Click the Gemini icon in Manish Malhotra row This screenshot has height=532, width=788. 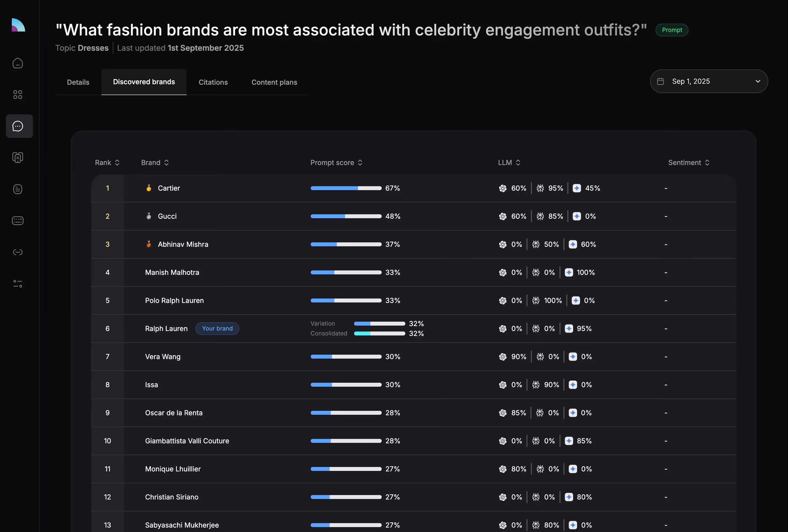coord(569,272)
